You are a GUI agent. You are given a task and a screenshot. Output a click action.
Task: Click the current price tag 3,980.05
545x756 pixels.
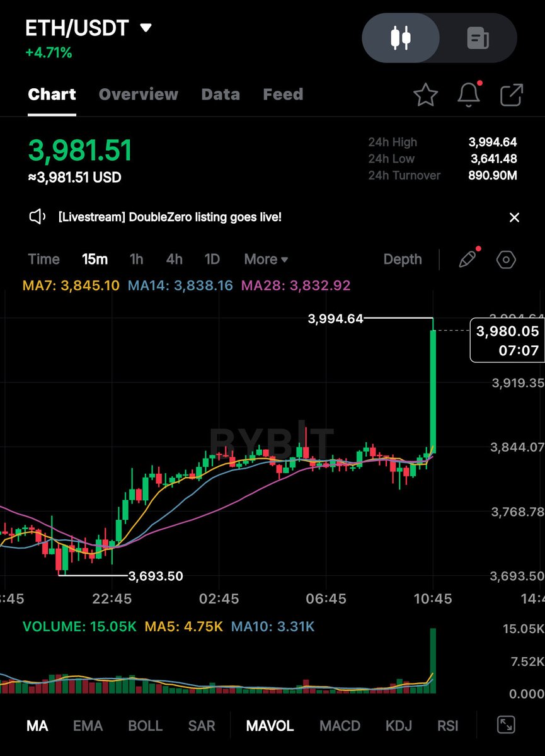508,340
